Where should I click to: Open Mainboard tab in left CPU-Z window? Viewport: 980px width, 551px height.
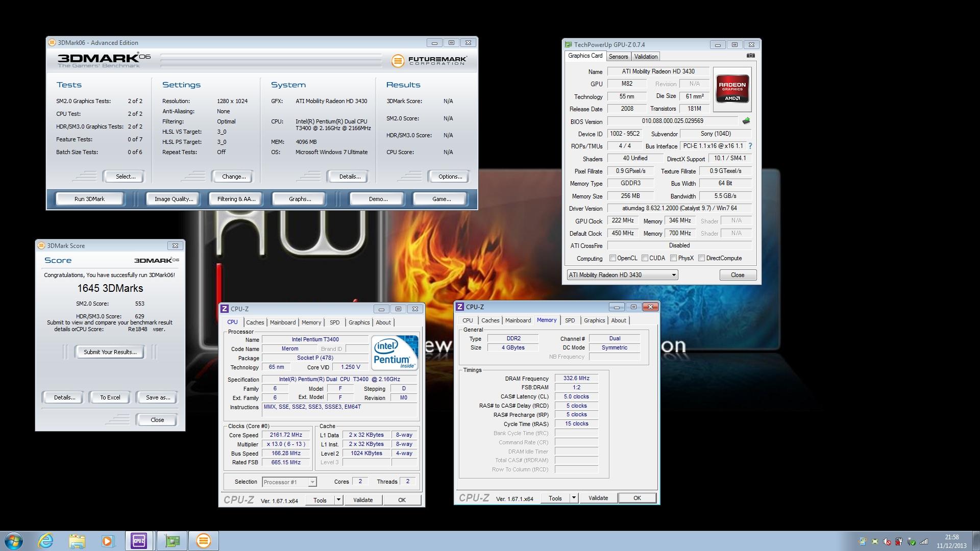pyautogui.click(x=283, y=322)
